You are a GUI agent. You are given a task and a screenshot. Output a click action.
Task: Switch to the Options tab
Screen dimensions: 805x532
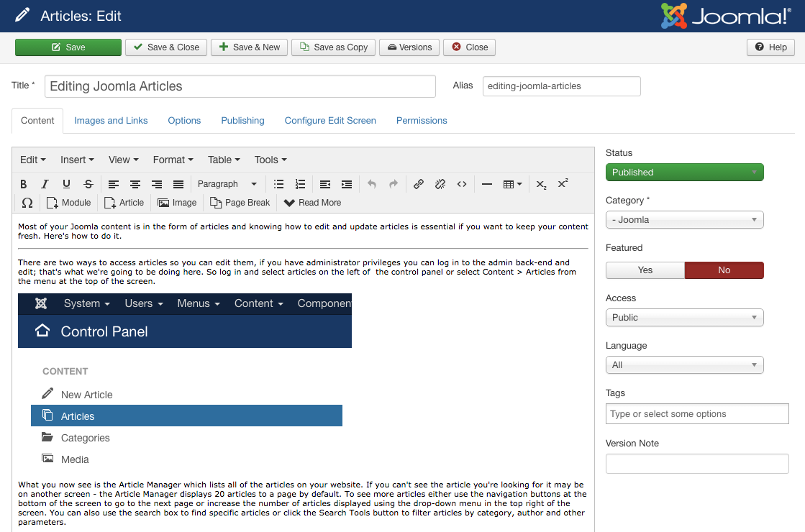(184, 121)
